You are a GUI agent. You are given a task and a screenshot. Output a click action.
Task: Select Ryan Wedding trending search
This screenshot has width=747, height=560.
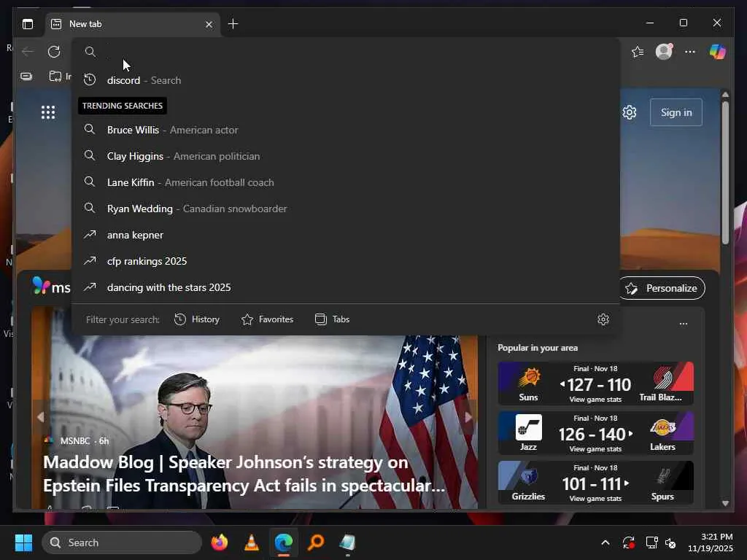pos(347,209)
